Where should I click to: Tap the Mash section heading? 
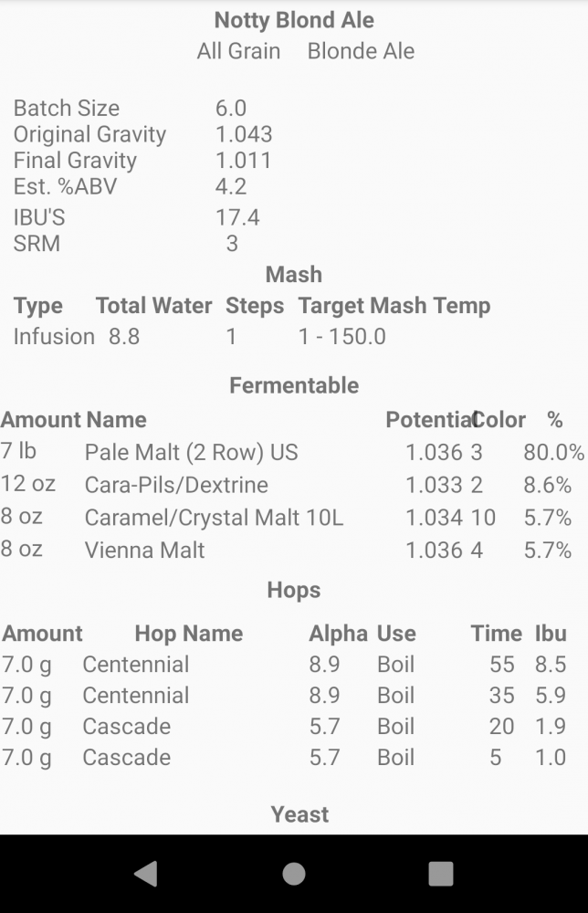point(294,275)
